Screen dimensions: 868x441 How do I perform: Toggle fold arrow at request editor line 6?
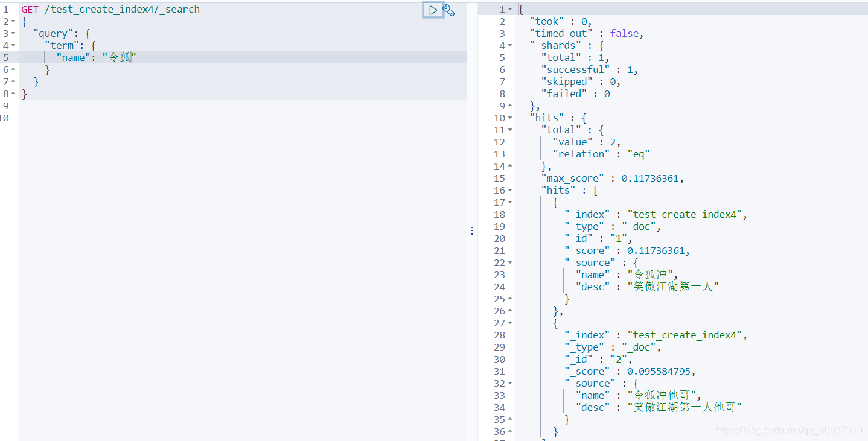point(13,70)
